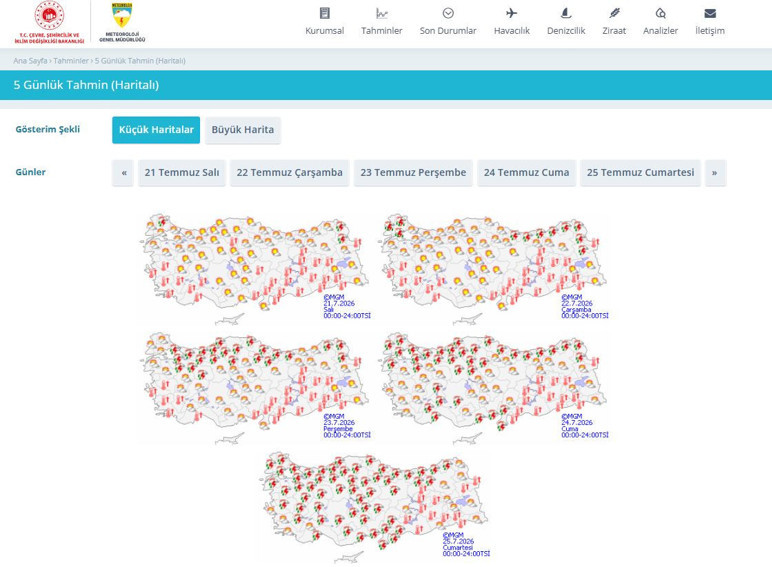772x567 pixels.
Task: Click the Analizler icon
Action: tap(660, 13)
